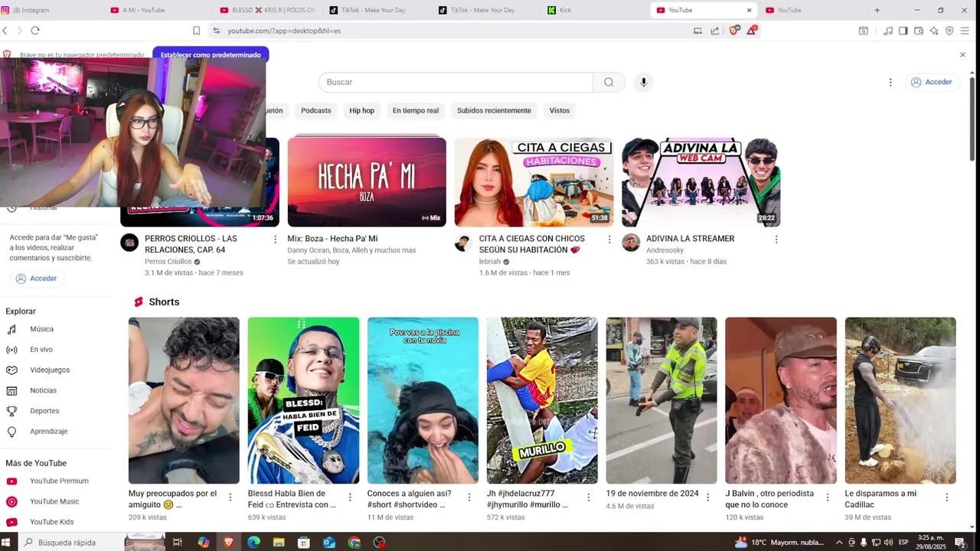The width and height of the screenshot is (980, 551).
Task: Start voice search with the microphone icon
Action: pos(644,82)
